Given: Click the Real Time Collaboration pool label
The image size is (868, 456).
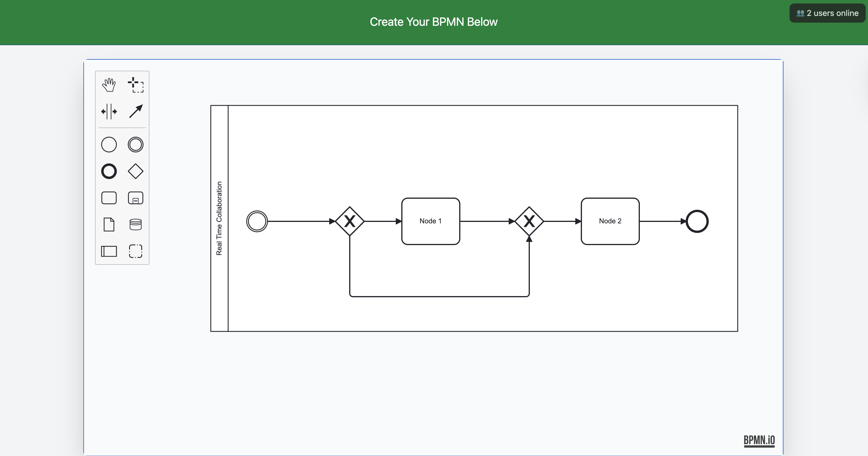Looking at the screenshot, I should (219, 218).
